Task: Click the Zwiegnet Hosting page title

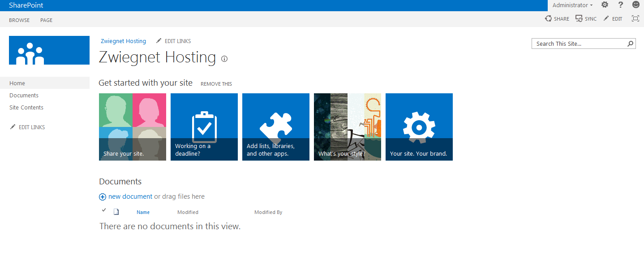Action: [x=157, y=57]
